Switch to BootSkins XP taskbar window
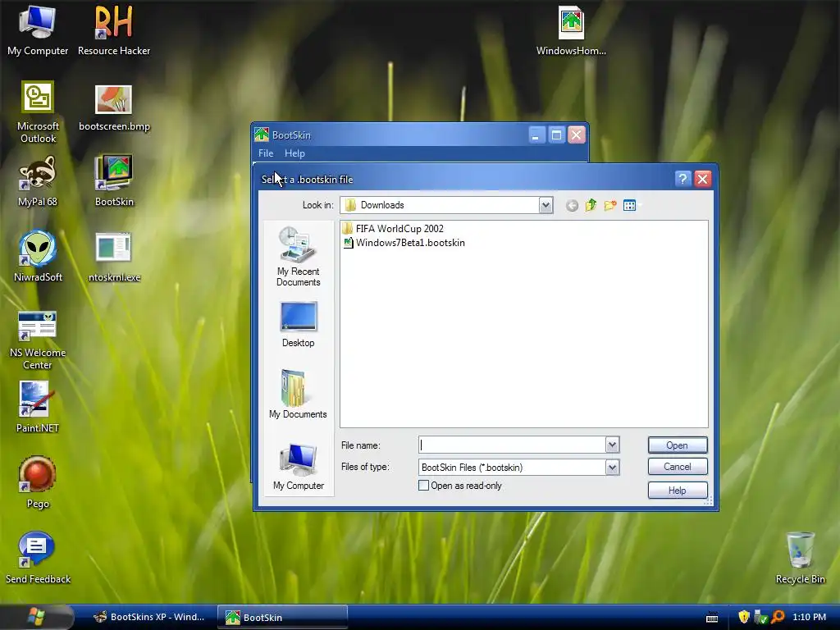 click(x=149, y=617)
